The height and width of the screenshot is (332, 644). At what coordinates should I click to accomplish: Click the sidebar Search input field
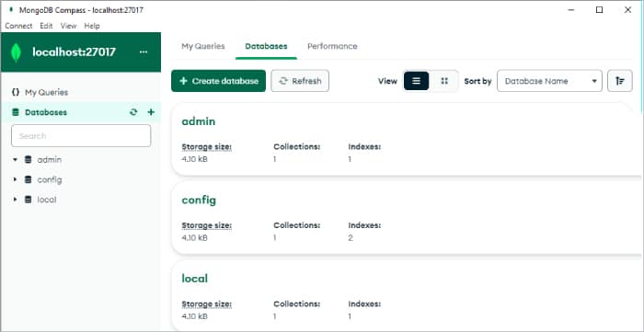(x=81, y=136)
